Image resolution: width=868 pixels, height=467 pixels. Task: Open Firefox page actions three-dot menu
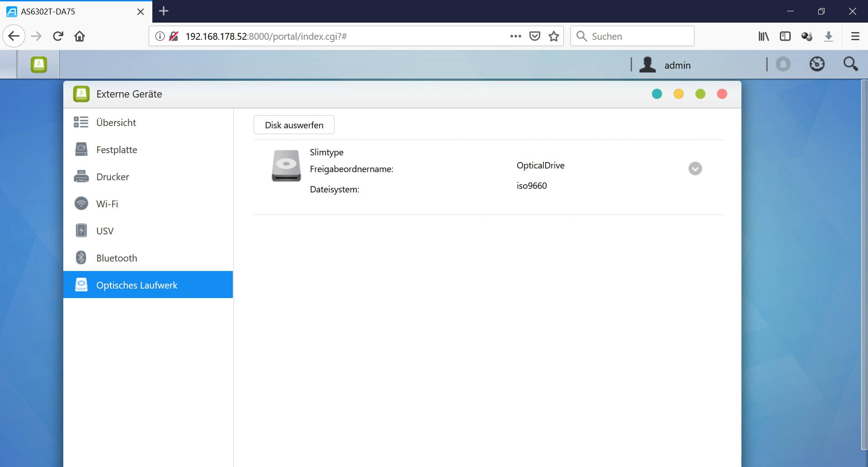coord(515,36)
